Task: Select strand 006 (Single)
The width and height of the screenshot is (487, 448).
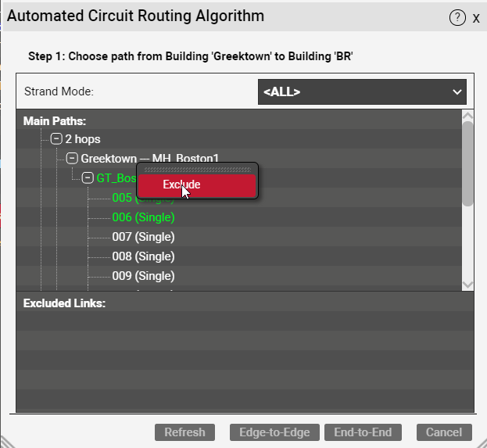Action: pos(143,217)
